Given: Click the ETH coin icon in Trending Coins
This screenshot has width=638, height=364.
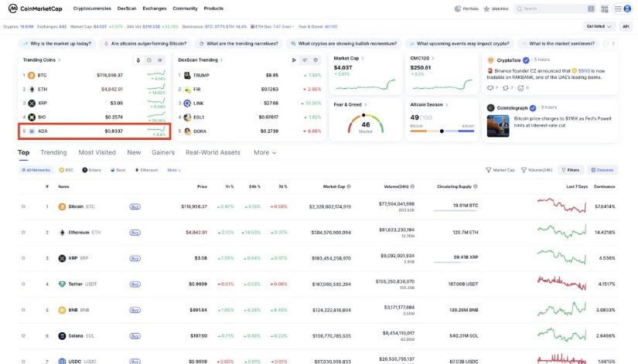Looking at the screenshot, I should 32,89.
